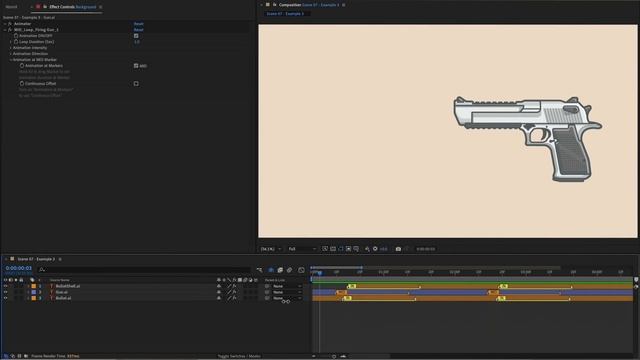Activate the Region of Interest tool

[x=349, y=249]
